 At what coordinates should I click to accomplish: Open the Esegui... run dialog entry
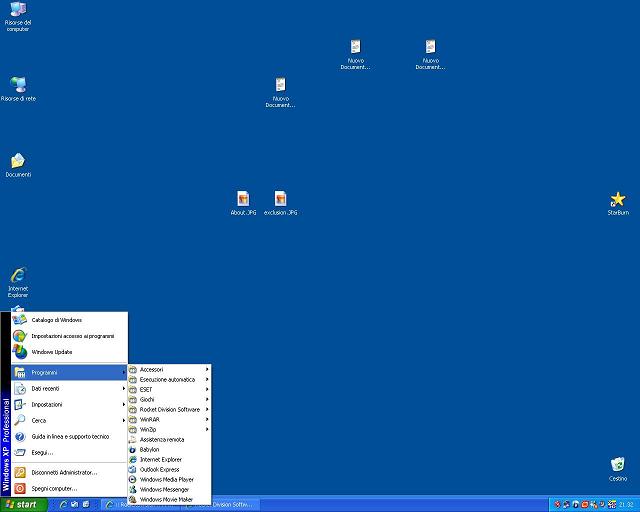click(69, 452)
